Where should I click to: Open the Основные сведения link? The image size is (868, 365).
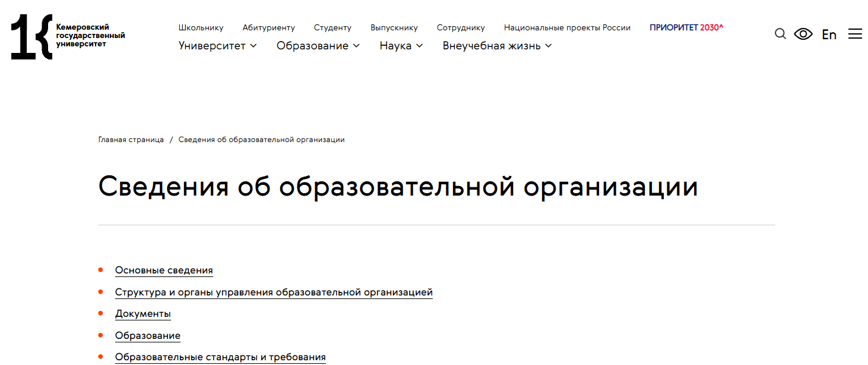(164, 270)
